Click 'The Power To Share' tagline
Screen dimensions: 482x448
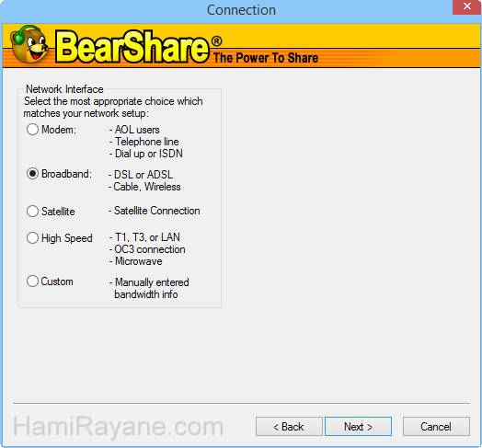266,58
